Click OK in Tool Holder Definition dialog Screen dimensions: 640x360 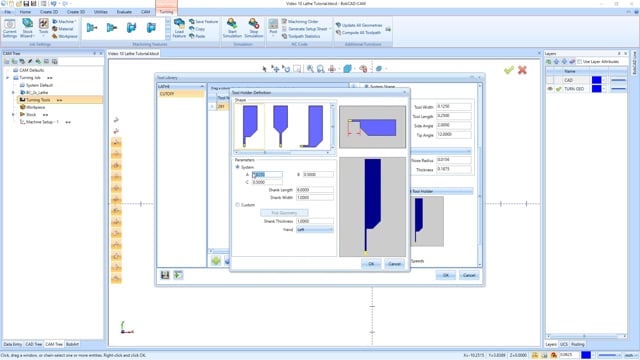coord(371,264)
